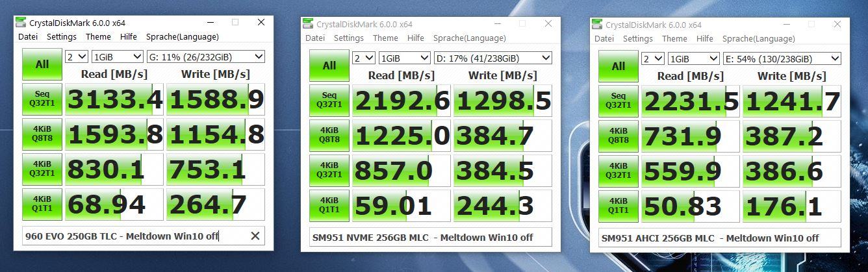Start 4KiB Q1T1 test in D: drive window
This screenshot has height=272, width=868.
[x=329, y=206]
